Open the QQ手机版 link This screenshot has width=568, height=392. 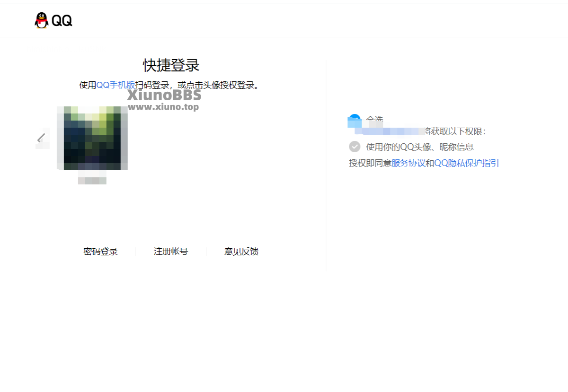click(x=115, y=85)
